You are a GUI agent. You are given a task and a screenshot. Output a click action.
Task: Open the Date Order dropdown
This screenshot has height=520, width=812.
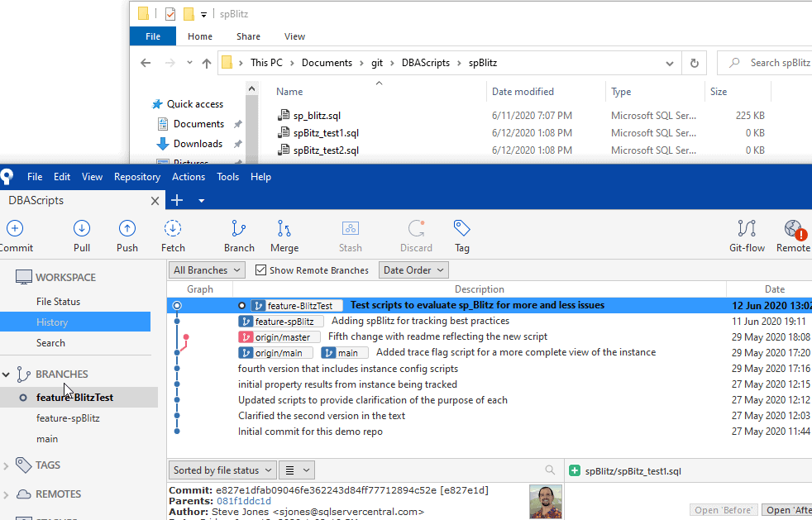[x=413, y=270]
